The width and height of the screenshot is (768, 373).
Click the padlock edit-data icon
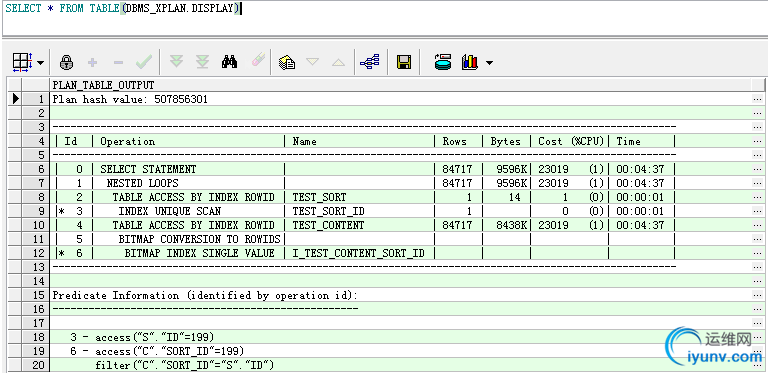[x=66, y=62]
